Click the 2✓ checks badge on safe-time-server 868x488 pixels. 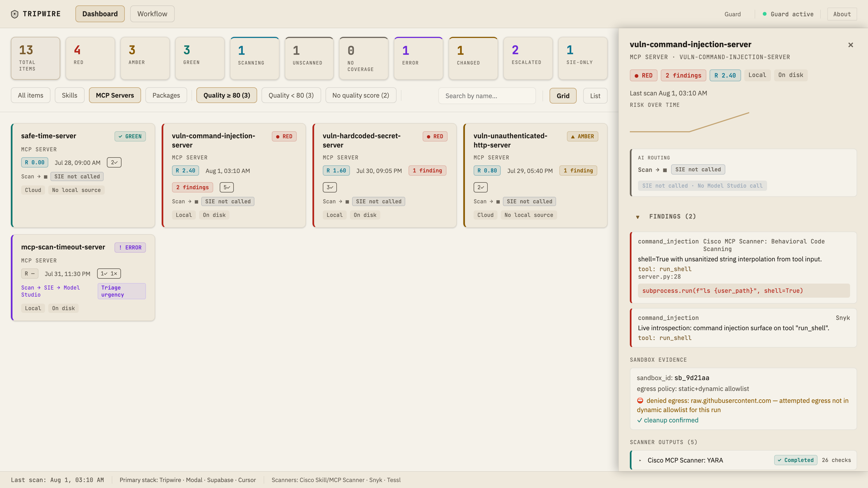114,162
